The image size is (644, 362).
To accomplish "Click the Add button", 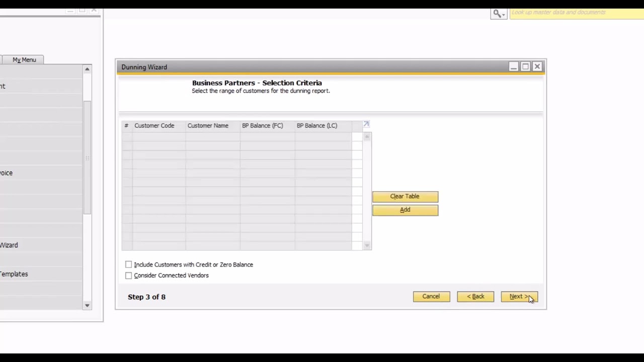I will pyautogui.click(x=405, y=210).
